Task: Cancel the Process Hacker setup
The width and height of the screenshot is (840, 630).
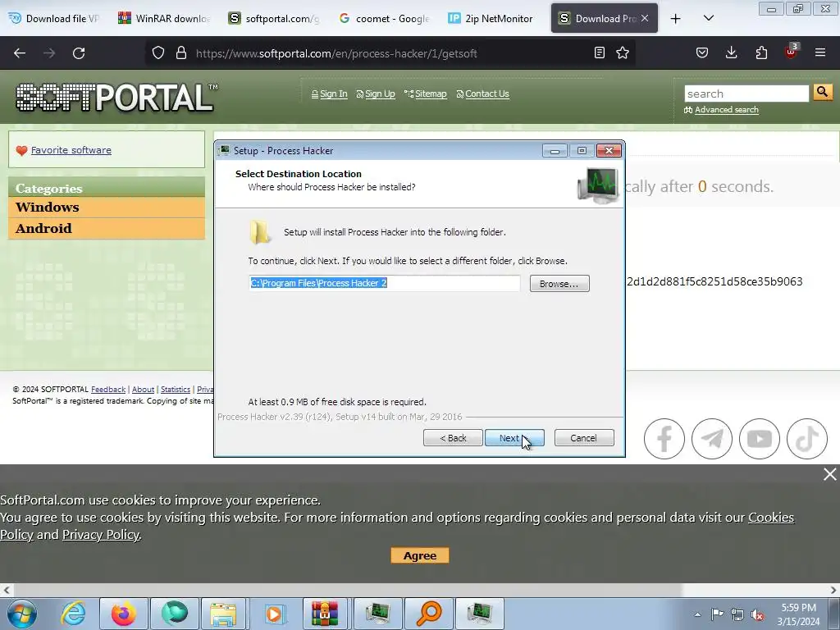Action: tap(584, 438)
